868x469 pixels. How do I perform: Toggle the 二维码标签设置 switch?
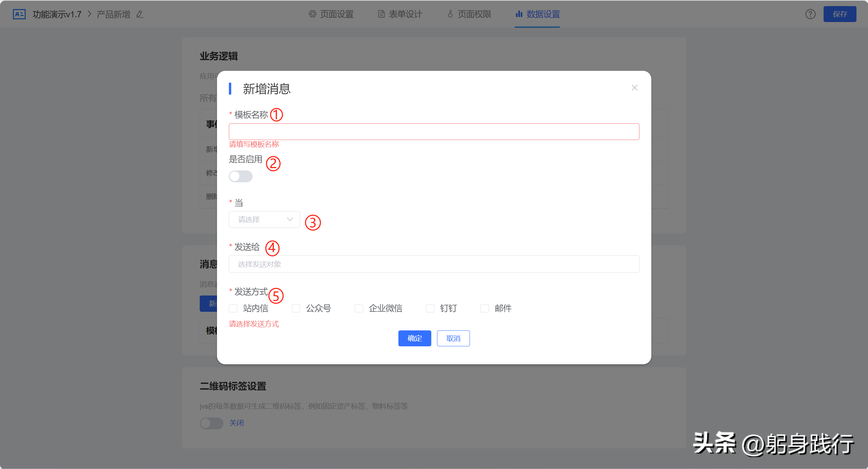click(212, 423)
